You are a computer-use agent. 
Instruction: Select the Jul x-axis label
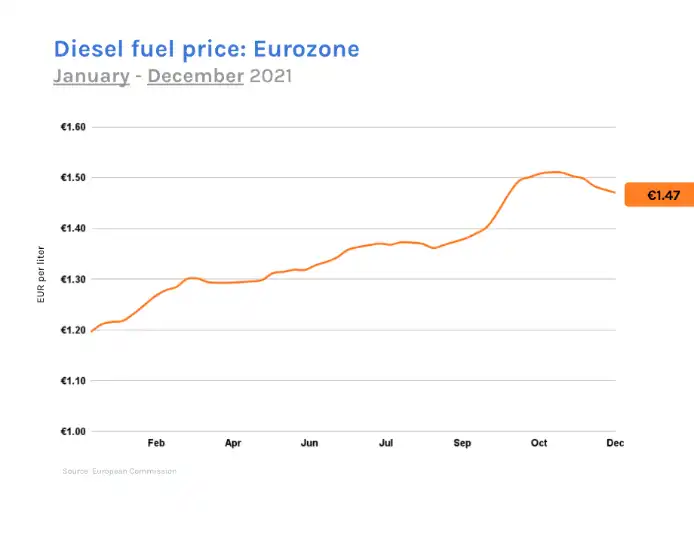click(x=386, y=442)
